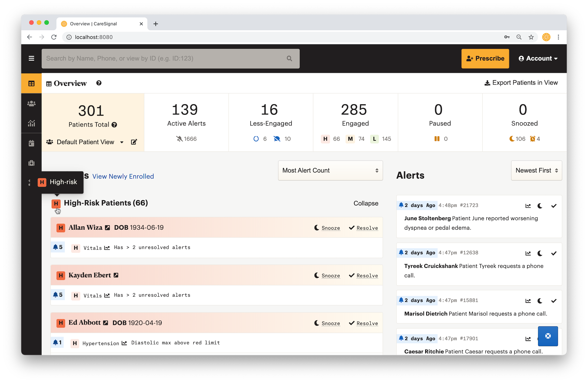
Task: Reload the page in browser
Action: tap(54, 37)
